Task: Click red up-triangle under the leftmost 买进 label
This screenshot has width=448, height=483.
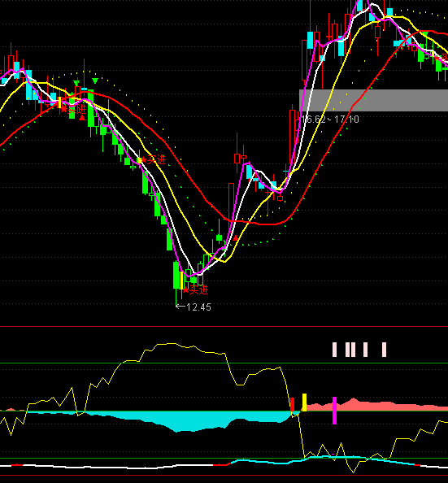Action: (82, 118)
